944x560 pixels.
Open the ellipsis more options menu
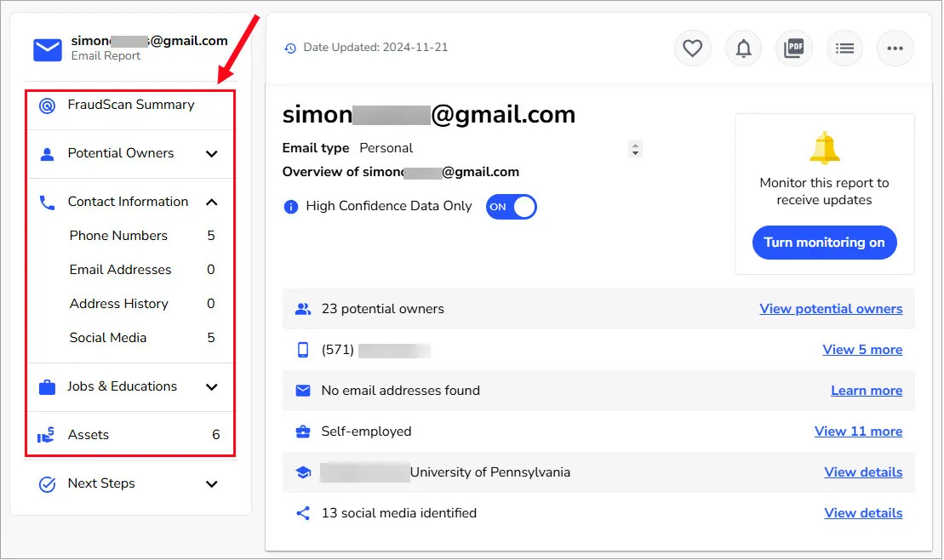895,49
